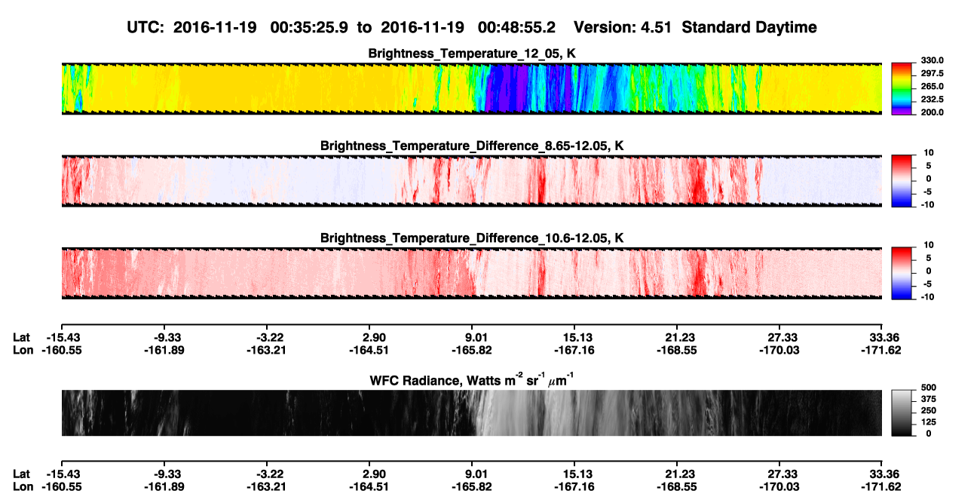Click the 'Brightness_Temperature_Difference_8.65-12.05, K' panel title
This screenshot has height=503, width=980.
472,146
